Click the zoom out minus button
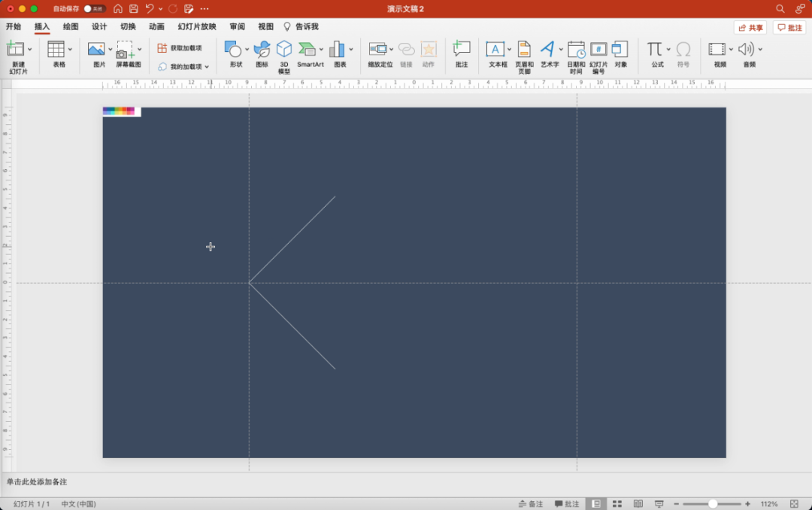This screenshot has width=812, height=510. 677,504
